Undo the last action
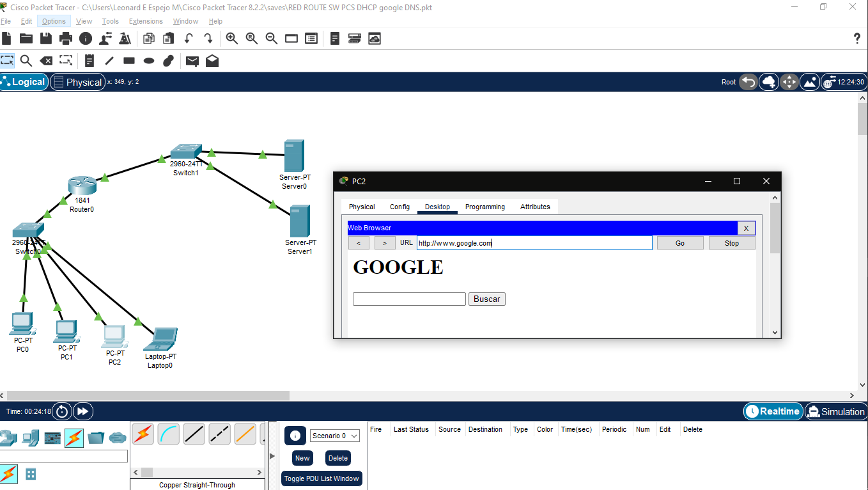 [189, 38]
